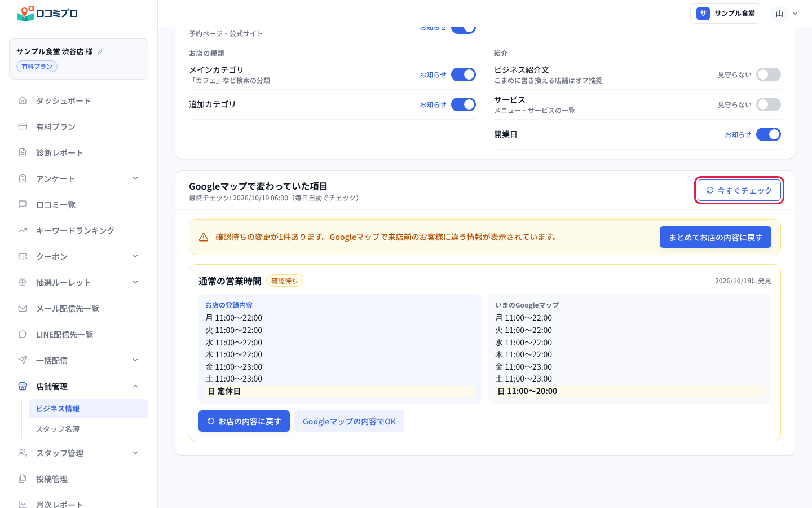Go to ダッシュボード menu item
This screenshot has width=812, height=508.
79,100
